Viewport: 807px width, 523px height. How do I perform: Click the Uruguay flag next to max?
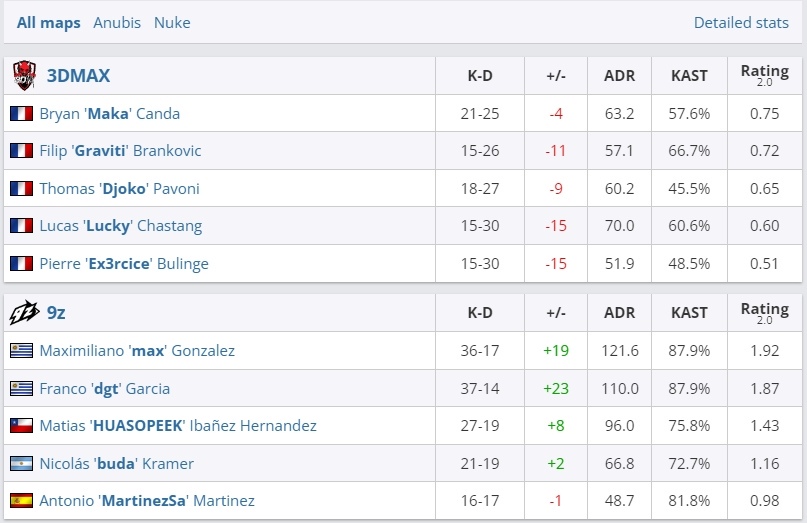click(21, 351)
